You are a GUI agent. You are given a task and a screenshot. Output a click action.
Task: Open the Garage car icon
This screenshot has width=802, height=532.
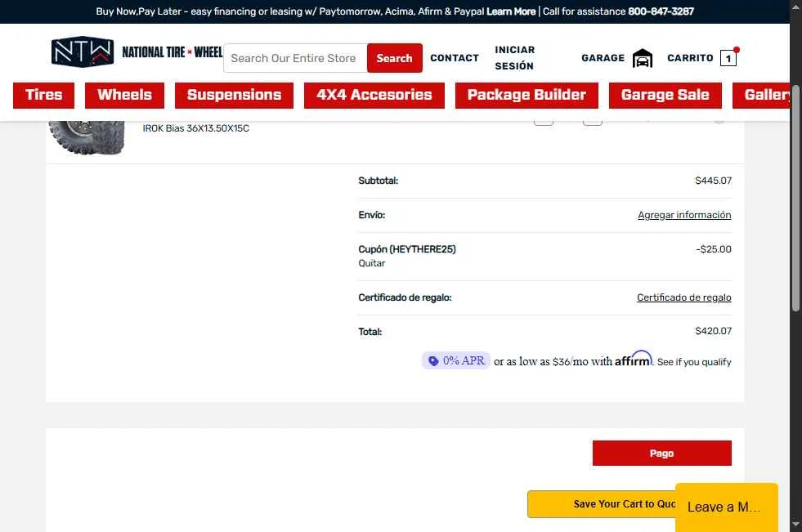tap(643, 58)
